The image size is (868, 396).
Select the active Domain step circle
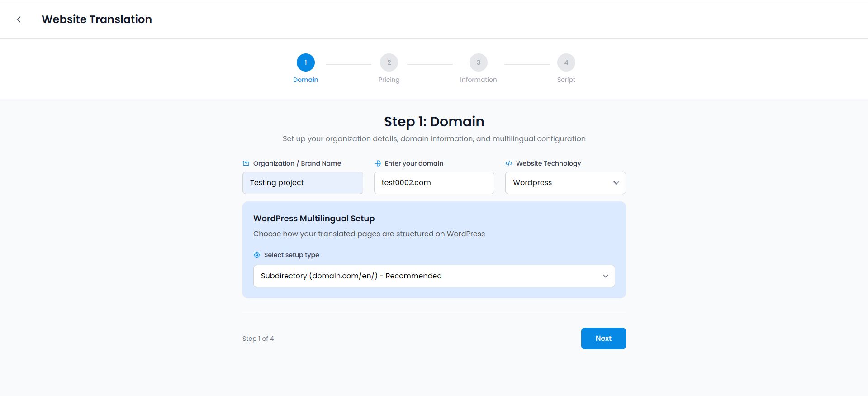point(305,62)
